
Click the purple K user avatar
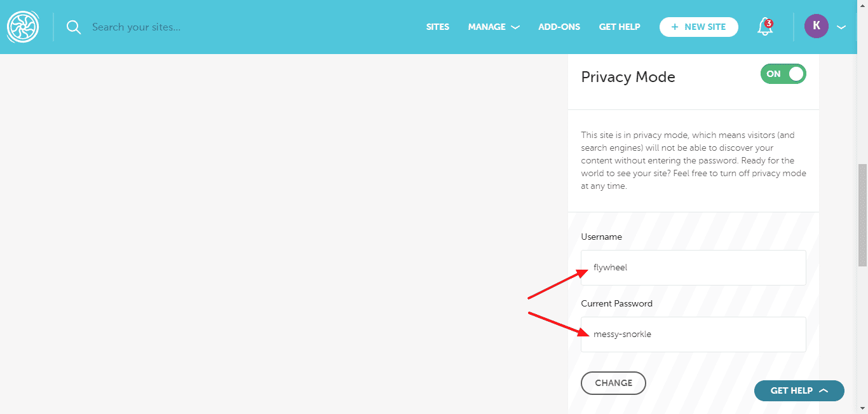click(816, 27)
